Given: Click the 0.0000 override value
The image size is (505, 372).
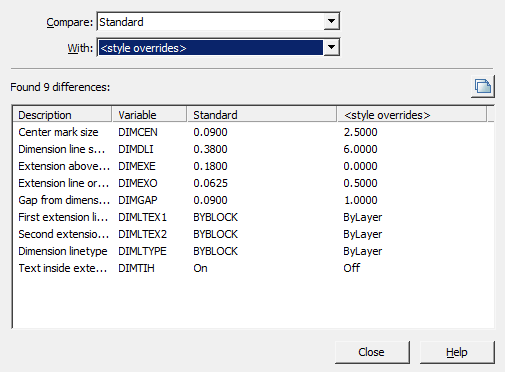Looking at the screenshot, I should (360, 166).
